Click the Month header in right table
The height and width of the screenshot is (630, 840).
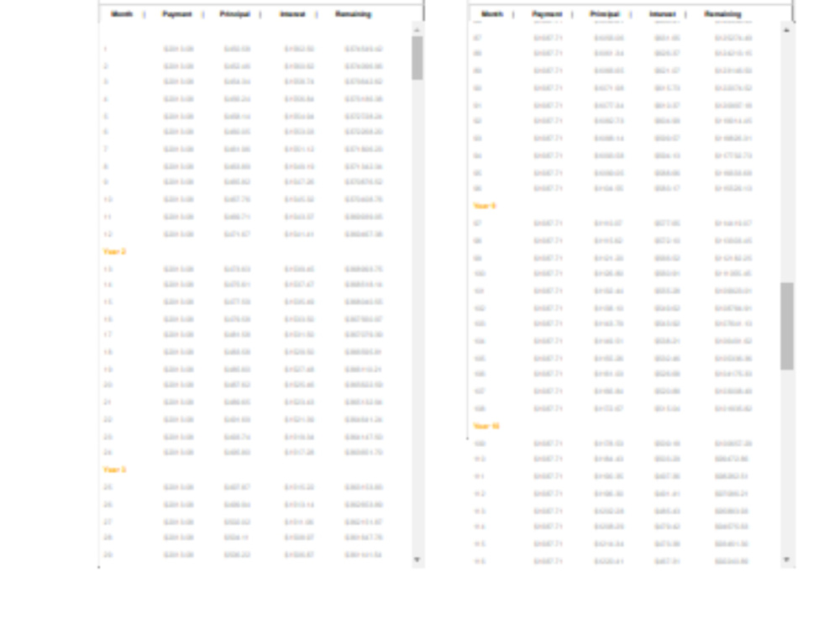[x=491, y=14]
